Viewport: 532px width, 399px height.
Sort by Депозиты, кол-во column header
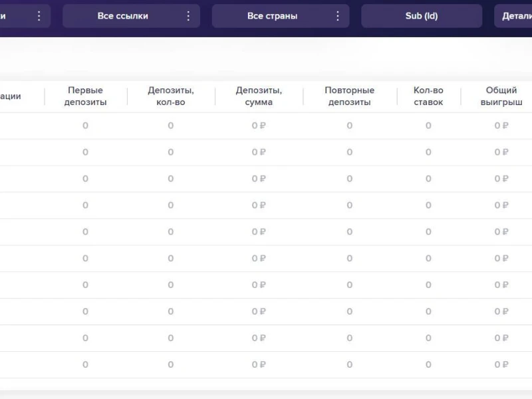pos(171,96)
